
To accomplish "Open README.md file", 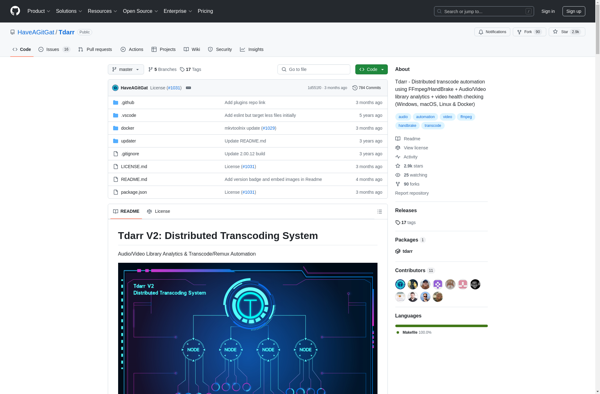I will point(134,179).
